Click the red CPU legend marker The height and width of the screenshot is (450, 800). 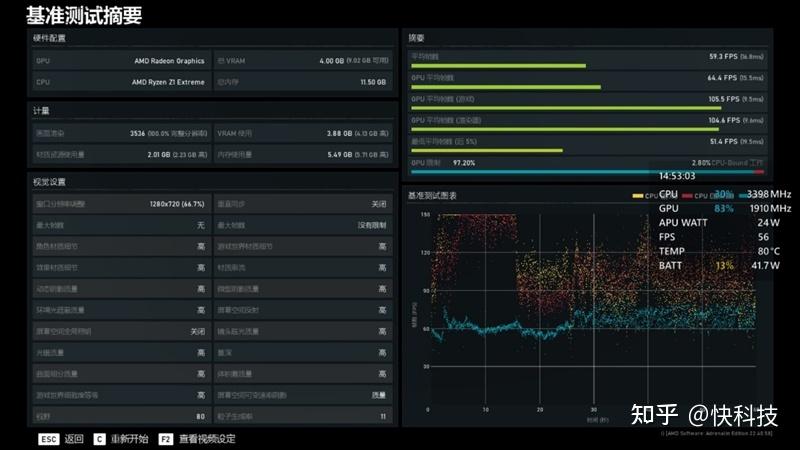(x=687, y=196)
